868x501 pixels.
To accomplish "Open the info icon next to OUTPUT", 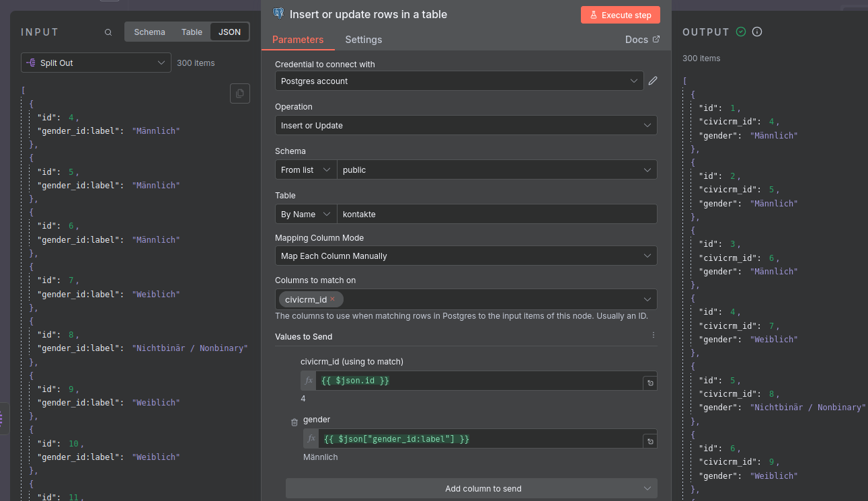I will tap(757, 31).
